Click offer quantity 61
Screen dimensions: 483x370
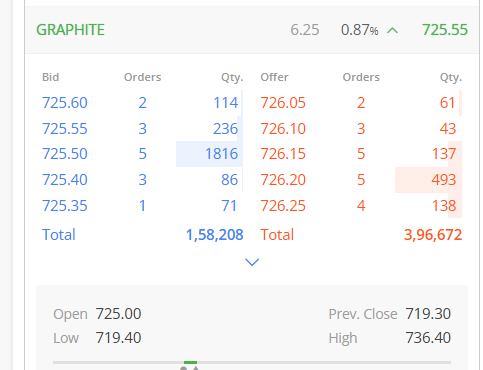tap(448, 103)
